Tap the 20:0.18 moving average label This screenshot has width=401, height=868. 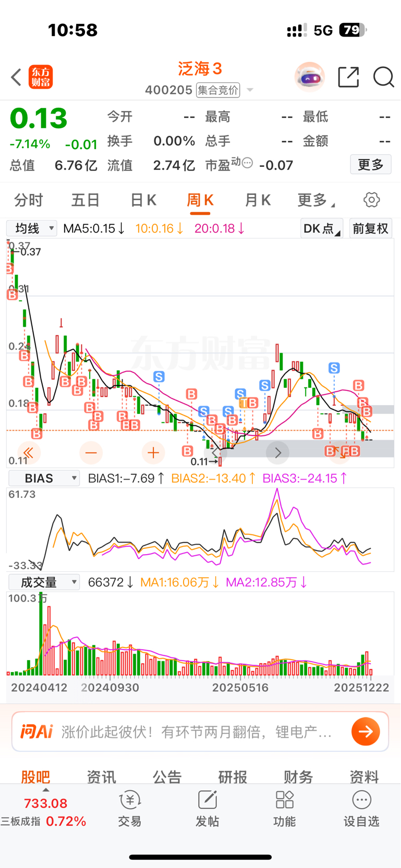220,228
